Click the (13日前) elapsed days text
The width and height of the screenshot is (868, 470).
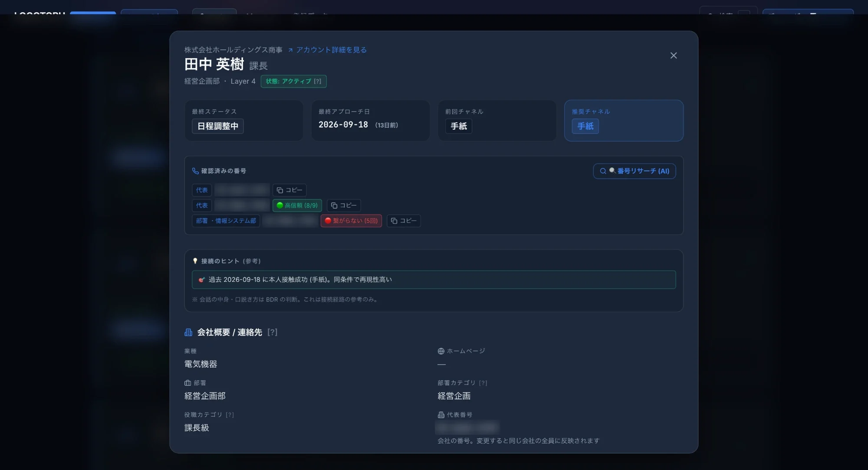point(386,125)
